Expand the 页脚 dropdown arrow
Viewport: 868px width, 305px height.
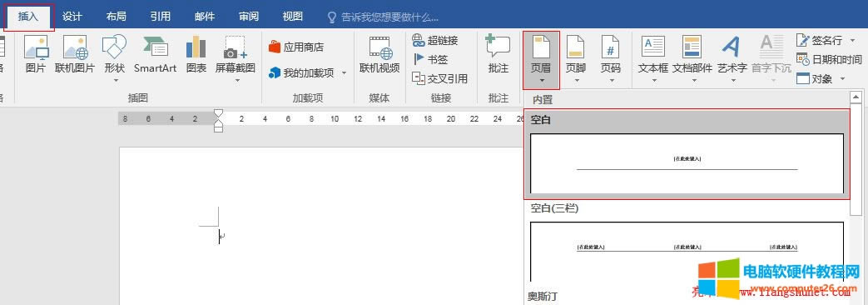[577, 80]
